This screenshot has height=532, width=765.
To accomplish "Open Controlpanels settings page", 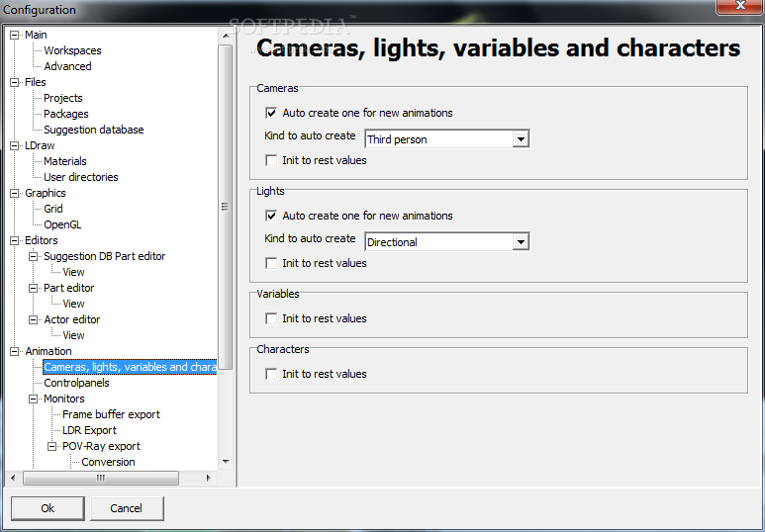I will pyautogui.click(x=76, y=383).
